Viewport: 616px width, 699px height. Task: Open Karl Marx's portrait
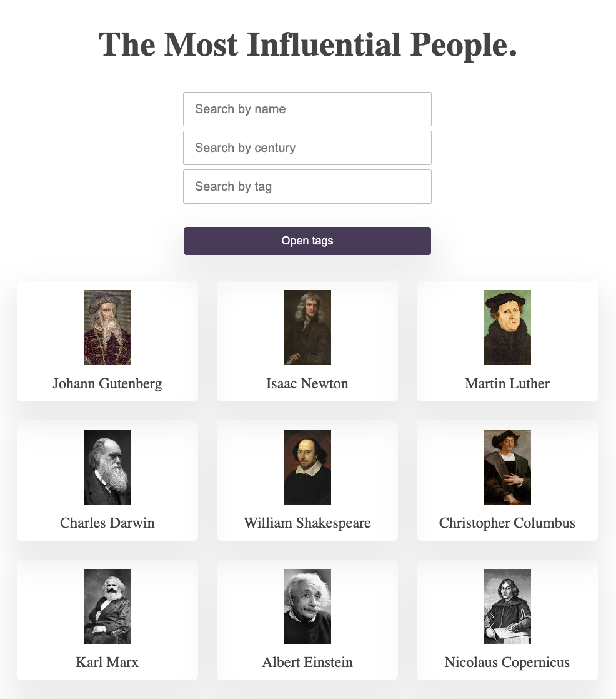(x=107, y=606)
